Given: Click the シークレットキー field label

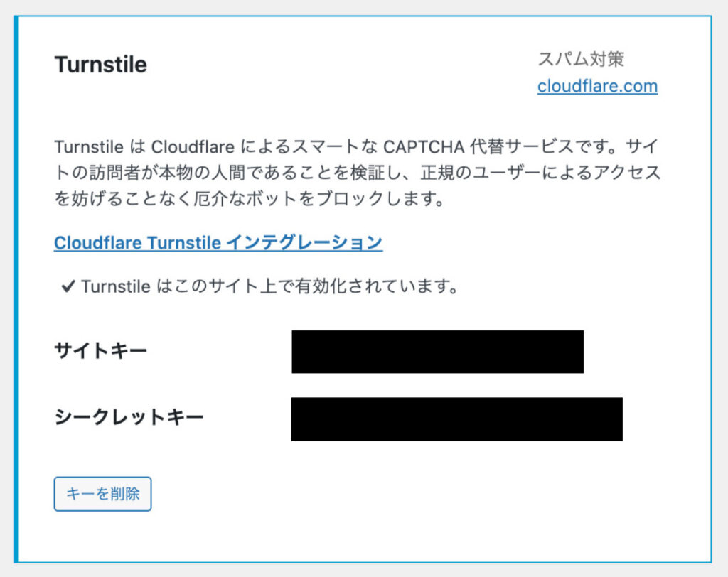Looking at the screenshot, I should pyautogui.click(x=129, y=416).
